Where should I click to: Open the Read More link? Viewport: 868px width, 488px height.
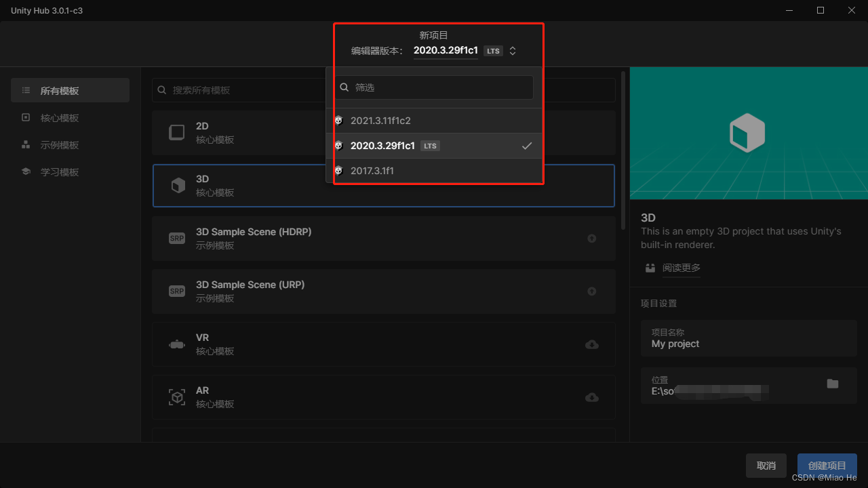tap(682, 268)
